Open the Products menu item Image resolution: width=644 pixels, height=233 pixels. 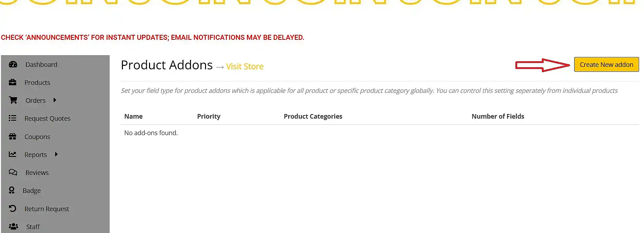click(x=37, y=83)
